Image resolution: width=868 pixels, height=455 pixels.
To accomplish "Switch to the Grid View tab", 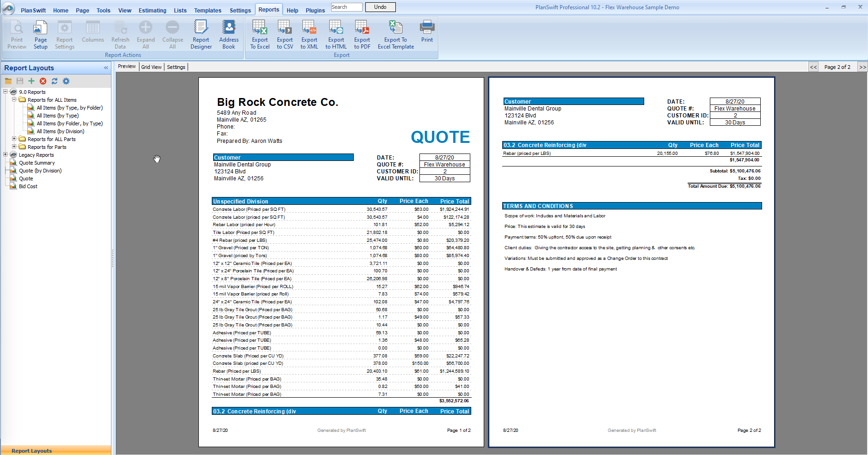I will point(151,67).
